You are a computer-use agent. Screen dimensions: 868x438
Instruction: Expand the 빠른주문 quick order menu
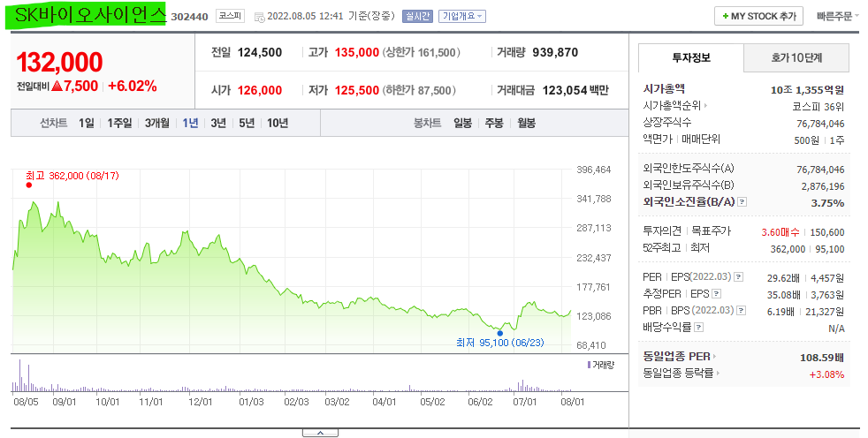click(837, 16)
